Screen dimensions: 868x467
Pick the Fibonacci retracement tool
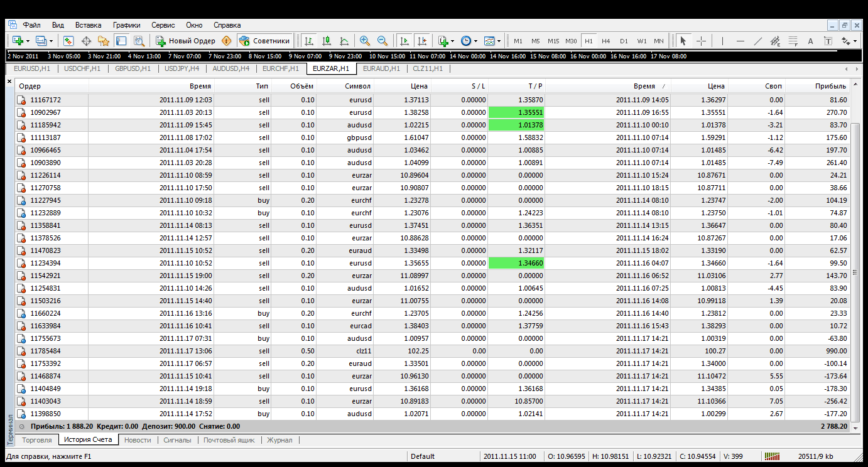(x=793, y=41)
